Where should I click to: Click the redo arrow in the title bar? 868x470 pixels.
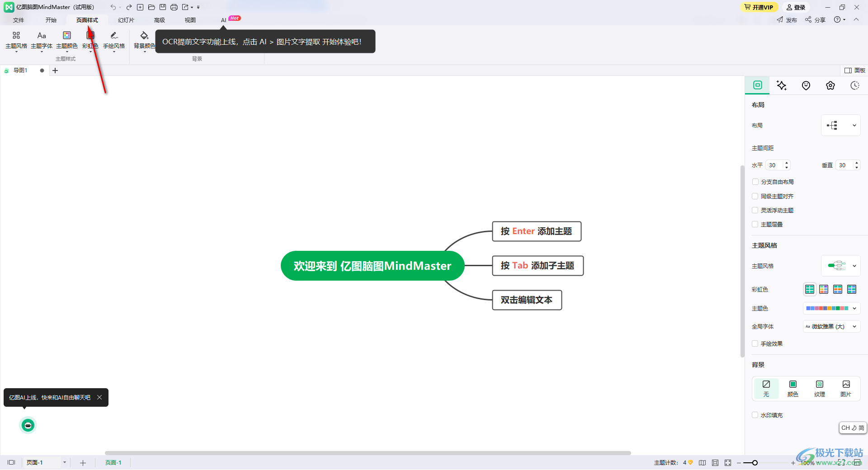click(x=129, y=7)
